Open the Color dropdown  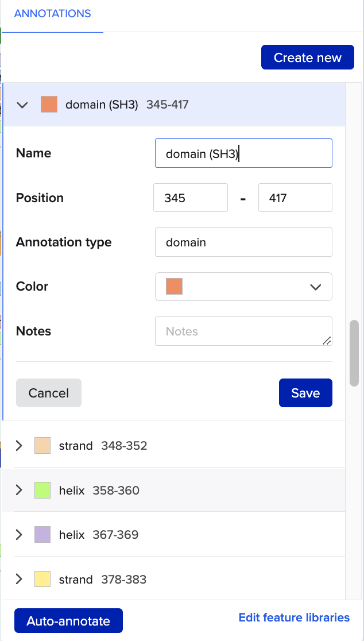(x=243, y=287)
